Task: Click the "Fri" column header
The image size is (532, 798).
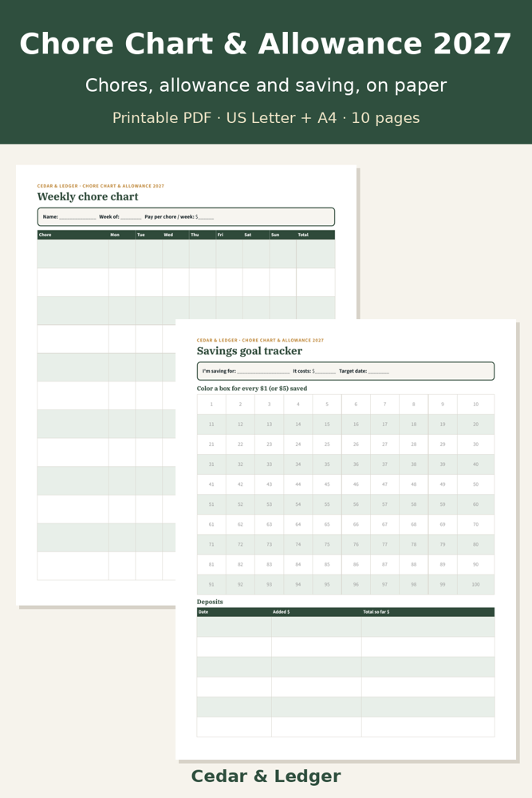Action: click(229, 235)
